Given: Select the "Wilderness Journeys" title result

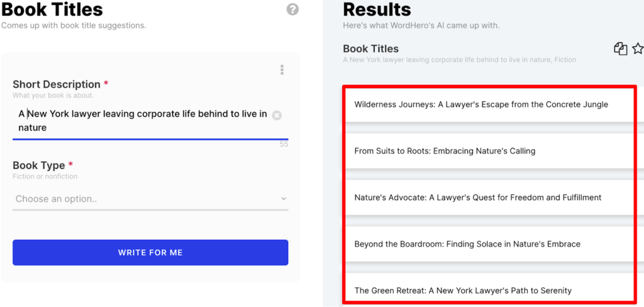Looking at the screenshot, I should coord(481,104).
